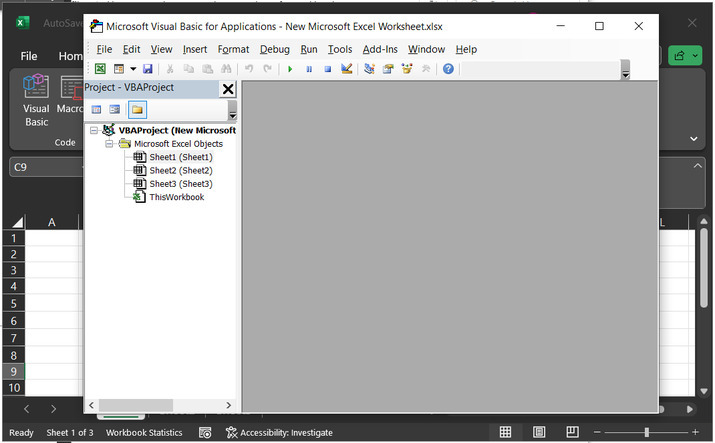715x443 pixels.
Task: Click Project pane horizontal scrollbar thumb
Action: [136, 405]
